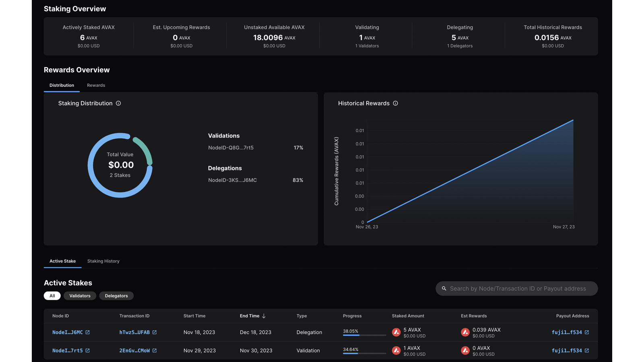Screen dimensions: 644x362
Task: Select the Active Stake tab
Action: pos(62,261)
